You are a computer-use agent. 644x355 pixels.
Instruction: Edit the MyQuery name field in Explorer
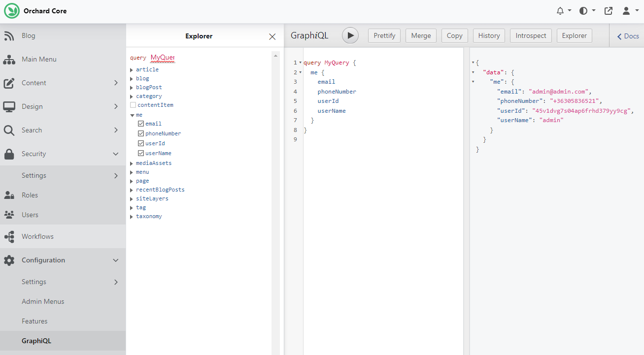pos(163,58)
